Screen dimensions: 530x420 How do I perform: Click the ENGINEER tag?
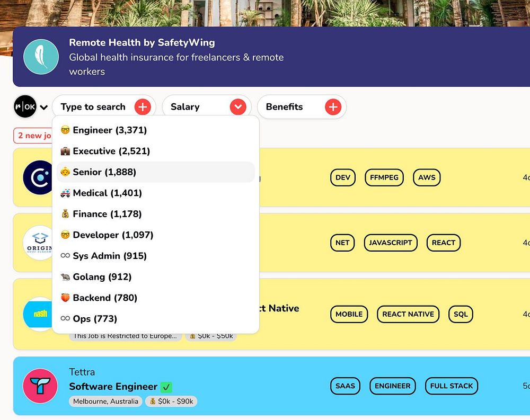(392, 386)
